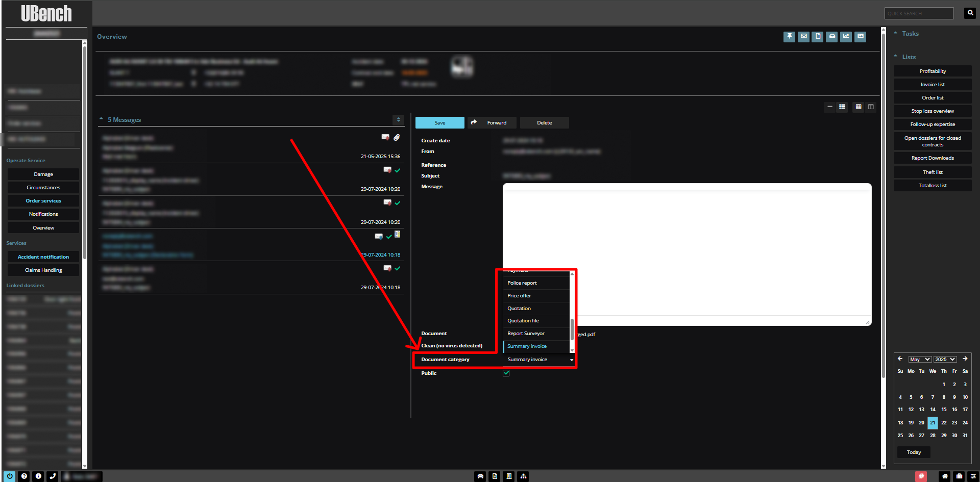Click the envelope mail icon in toolbar
Image resolution: width=980 pixels, height=482 pixels.
coord(803,36)
